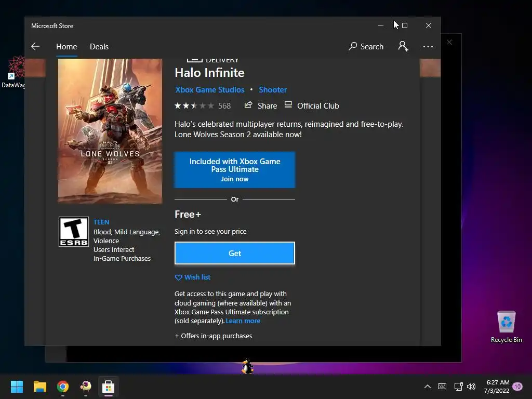532x399 pixels.
Task: Show hidden system tray icons
Action: (x=428, y=387)
